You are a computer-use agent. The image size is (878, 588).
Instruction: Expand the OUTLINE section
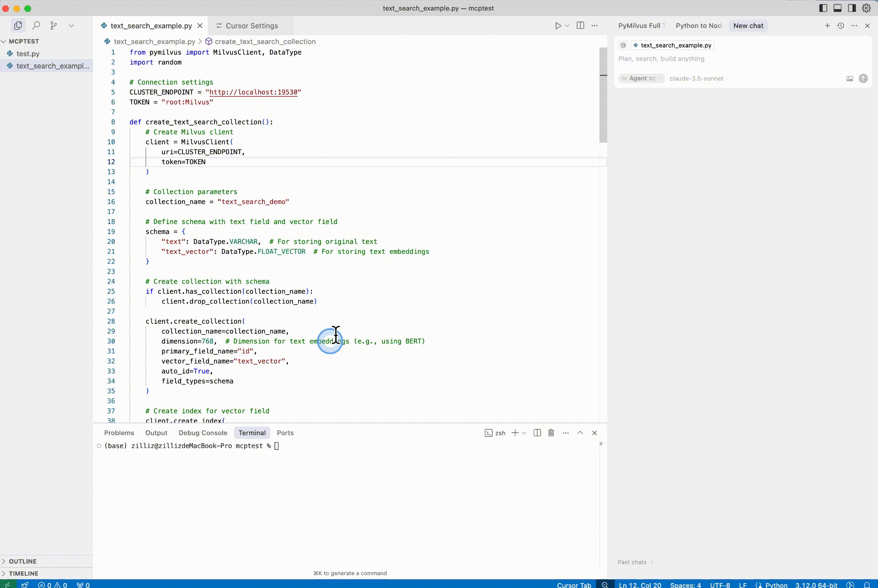[22, 561]
